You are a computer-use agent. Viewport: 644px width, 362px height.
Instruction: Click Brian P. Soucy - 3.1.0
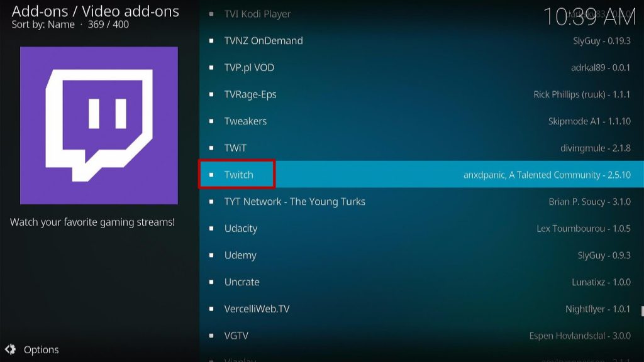tap(590, 202)
